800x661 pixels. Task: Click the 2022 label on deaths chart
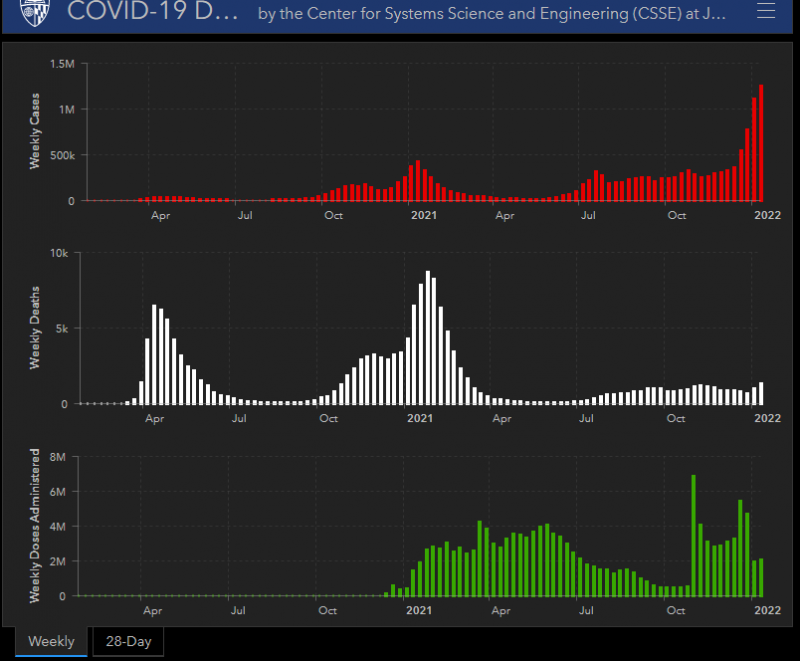767,418
